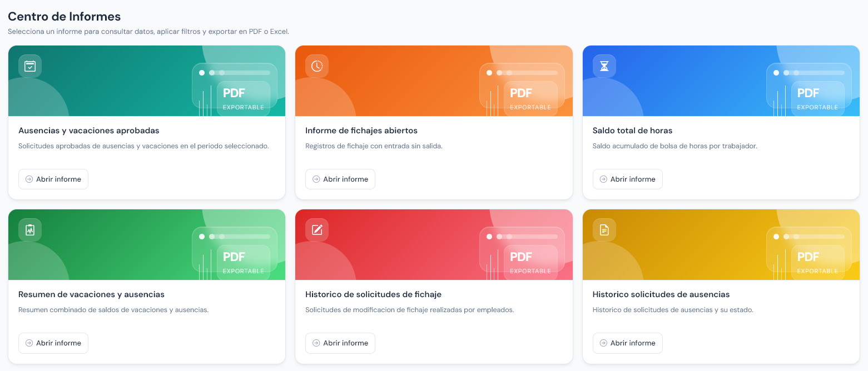Click the document icon on Historico solicitudes de ausencias card
The height and width of the screenshot is (371, 868).
click(x=604, y=230)
